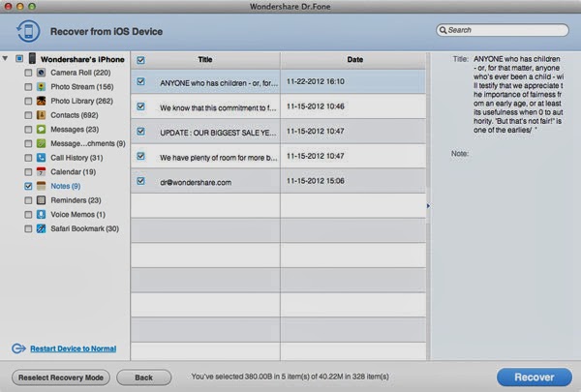Click the Safari Bookmark icon
The height and width of the screenshot is (392, 581).
click(x=41, y=228)
